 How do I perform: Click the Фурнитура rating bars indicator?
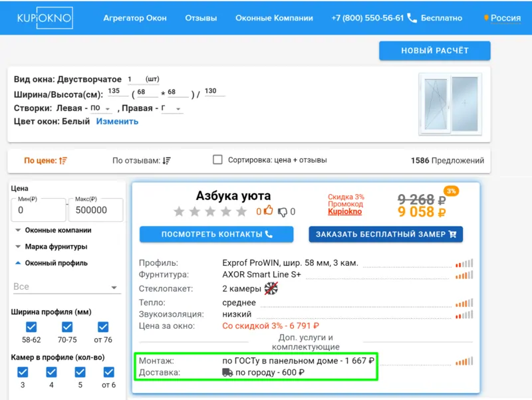coord(464,275)
